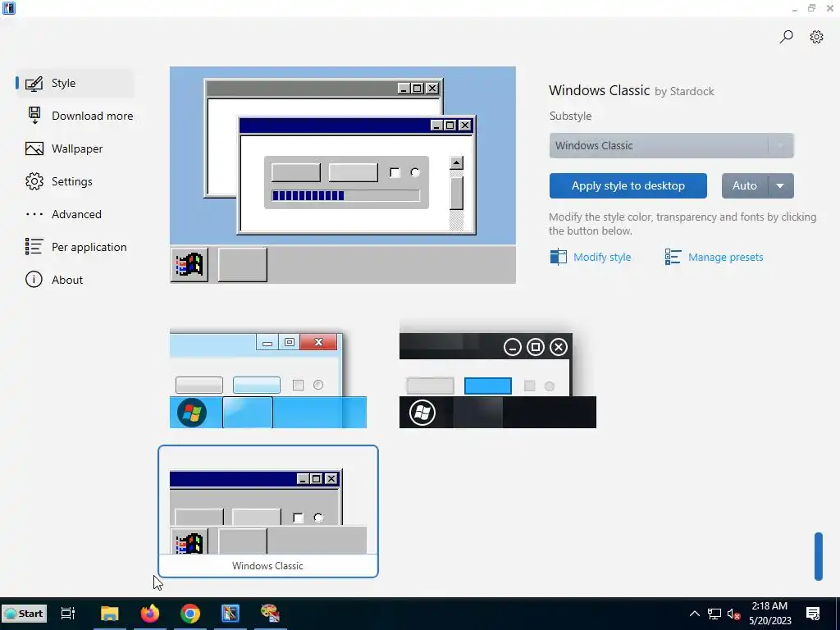Screen dimensions: 840x630
Task: Open the Advanced section
Action: (75, 214)
